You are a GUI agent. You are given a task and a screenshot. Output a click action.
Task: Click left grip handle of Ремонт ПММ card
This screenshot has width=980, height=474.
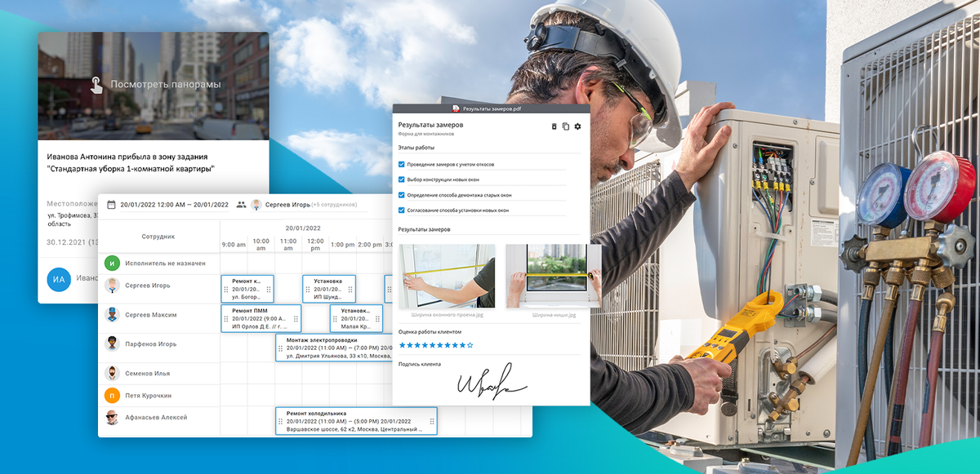pos(226,319)
